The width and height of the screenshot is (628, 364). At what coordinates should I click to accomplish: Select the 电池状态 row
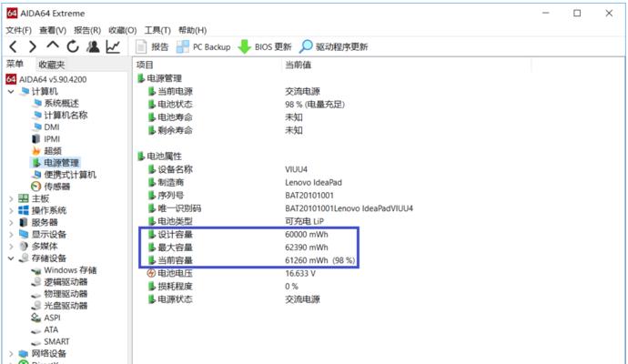pos(246,105)
